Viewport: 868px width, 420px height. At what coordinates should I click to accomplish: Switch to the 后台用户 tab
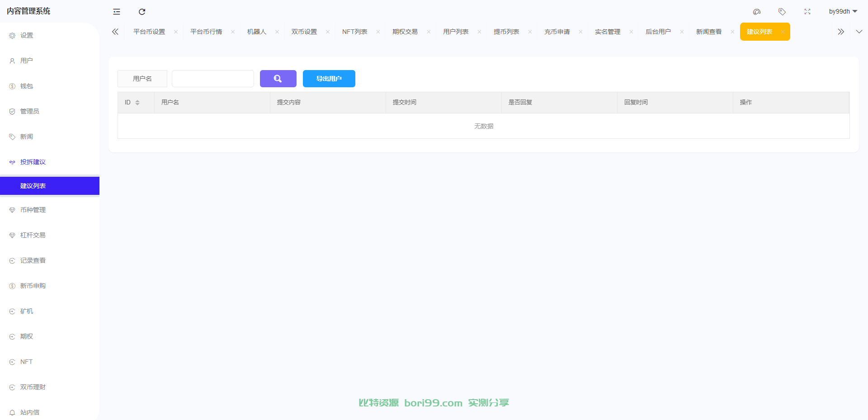[x=658, y=32]
